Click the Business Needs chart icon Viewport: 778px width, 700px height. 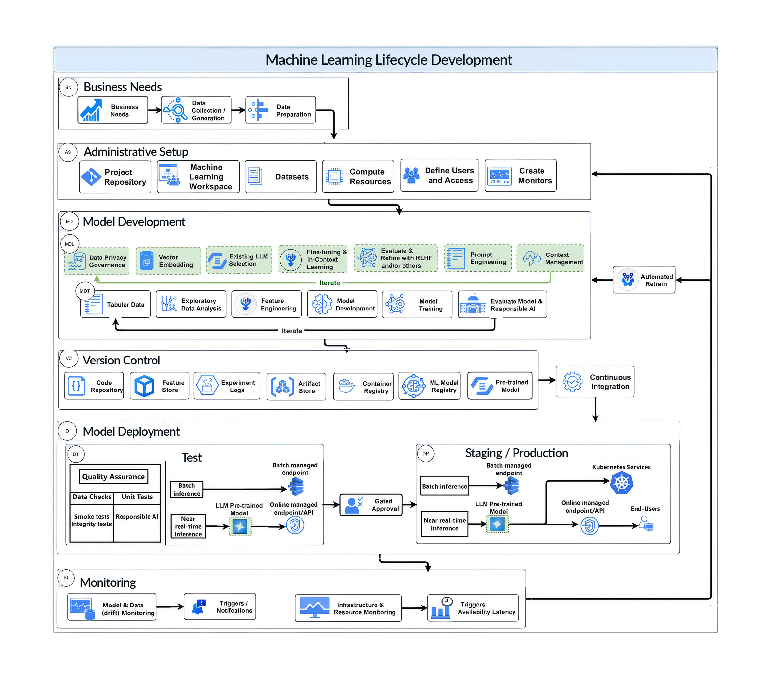pos(91,110)
